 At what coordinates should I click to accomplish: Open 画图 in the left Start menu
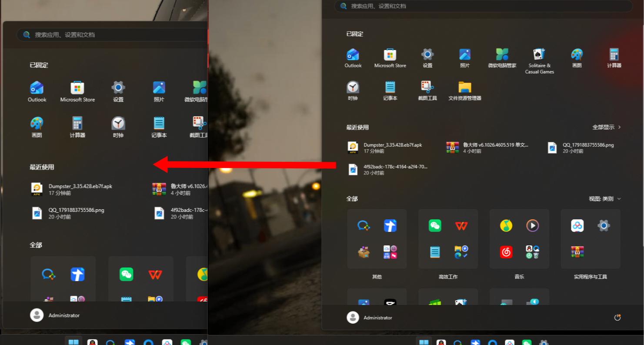(x=37, y=127)
